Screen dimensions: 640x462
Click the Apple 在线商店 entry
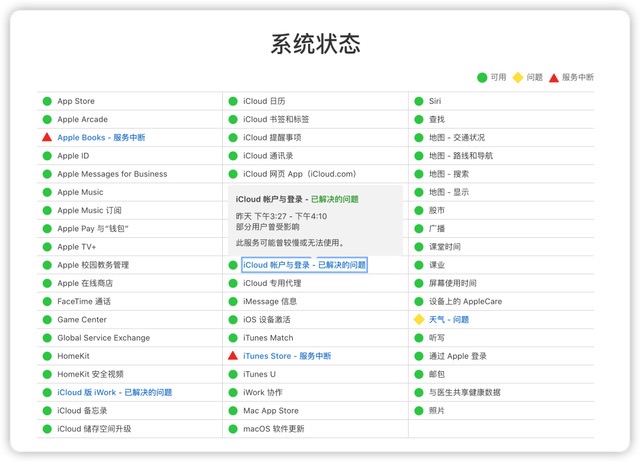point(85,283)
